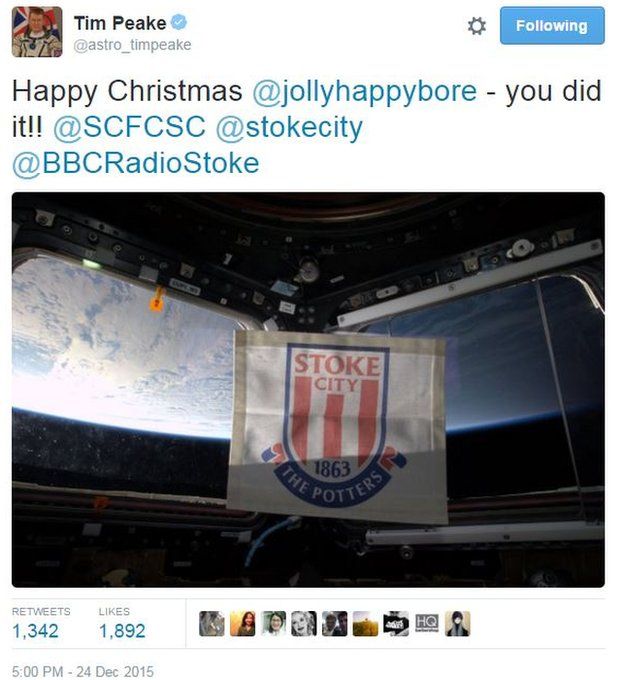The width and height of the screenshot is (624, 680).
Task: Enlarge the Stoke City flag photo
Action: (308, 389)
